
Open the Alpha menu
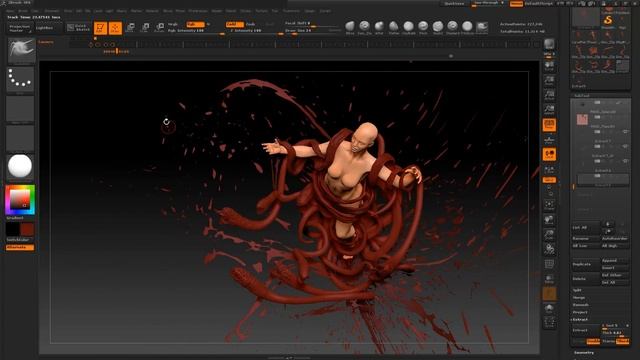click(10, 11)
